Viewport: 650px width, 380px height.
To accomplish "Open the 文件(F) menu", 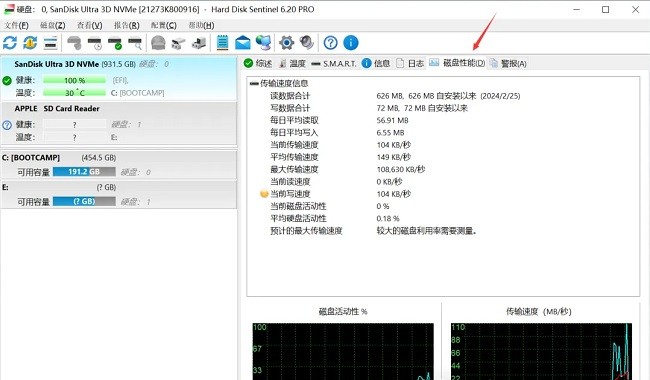I will 17,25.
